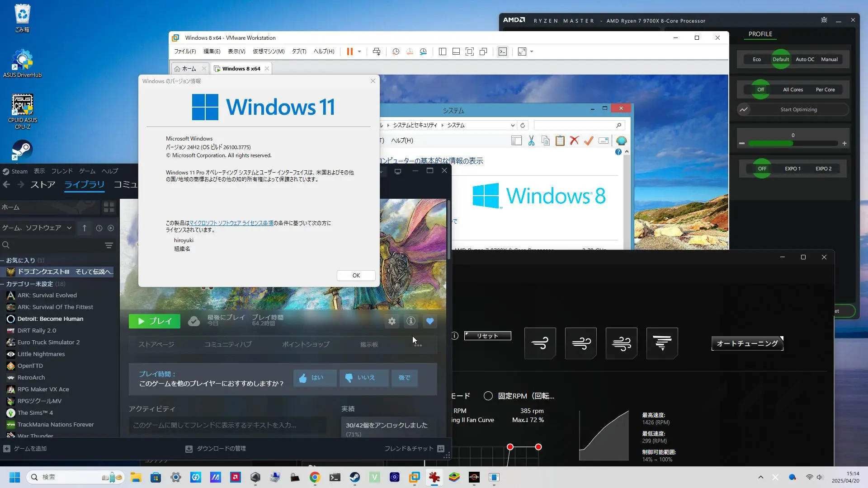
Task: Switch VMware to Unity mode icon
Action: [483, 52]
